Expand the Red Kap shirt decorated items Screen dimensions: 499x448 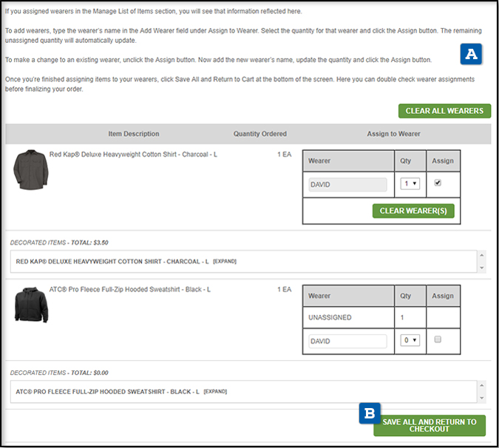point(225,262)
